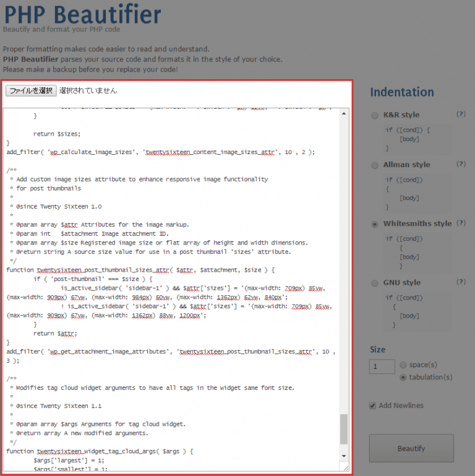
Task: Click the PHP Beautifier page title
Action: click(x=82, y=14)
